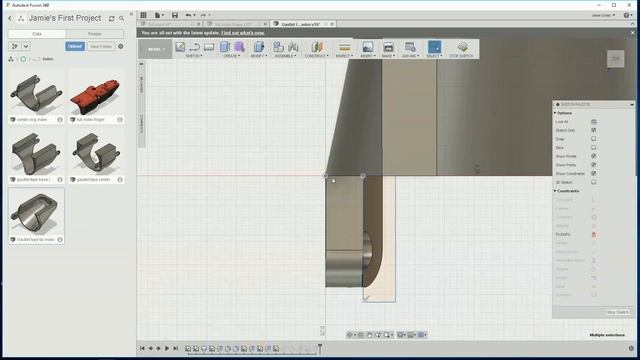Refresh the project with the sync icon
This screenshot has width=640, height=360.
pyautogui.click(x=111, y=18)
